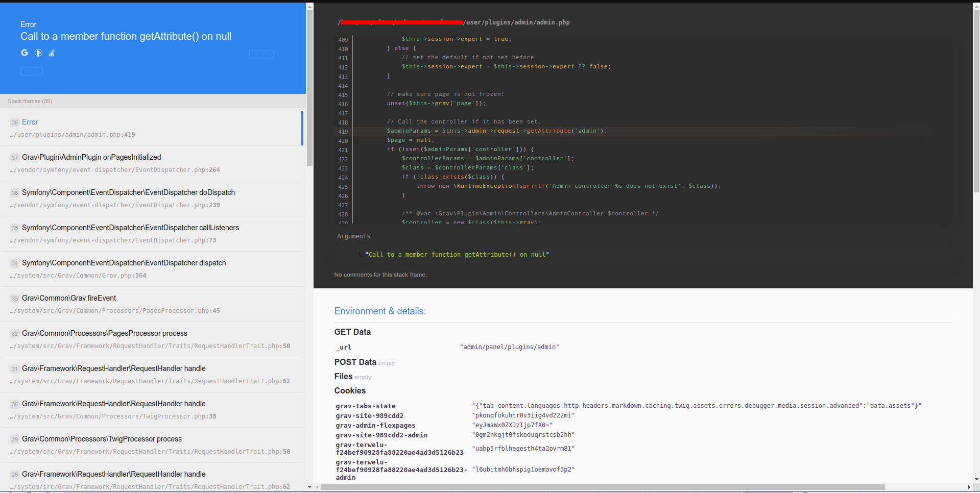This screenshot has height=493, width=980.
Task: Click code line 421 isset adminParams controller
Action: (460, 150)
